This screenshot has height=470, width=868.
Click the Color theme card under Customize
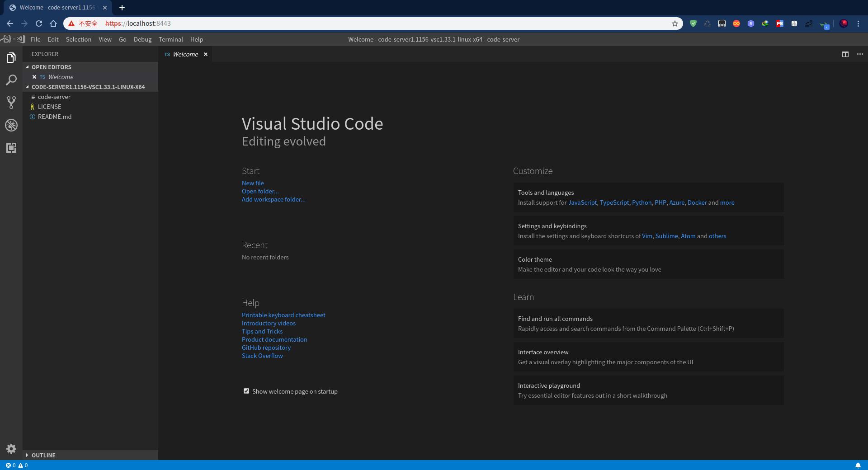click(648, 264)
